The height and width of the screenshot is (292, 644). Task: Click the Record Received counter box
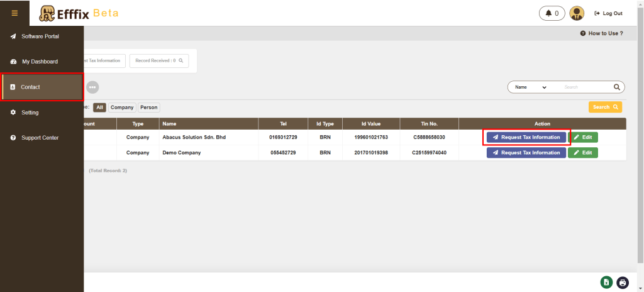(x=159, y=60)
